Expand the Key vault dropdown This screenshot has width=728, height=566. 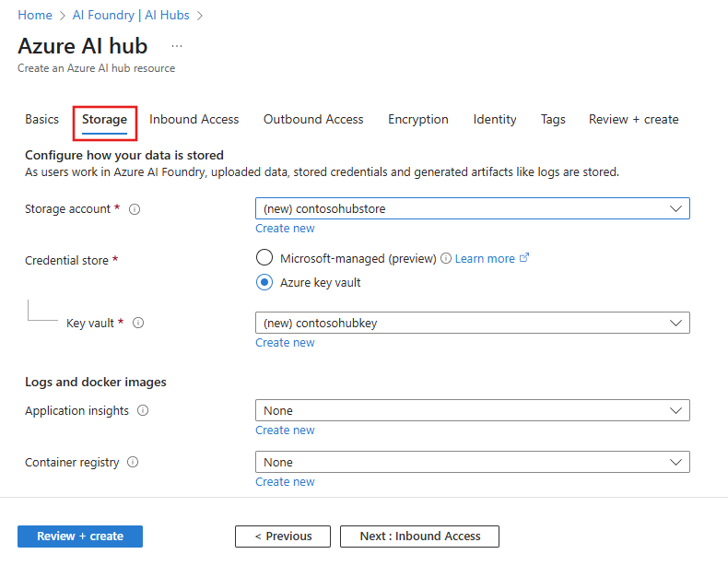point(472,324)
